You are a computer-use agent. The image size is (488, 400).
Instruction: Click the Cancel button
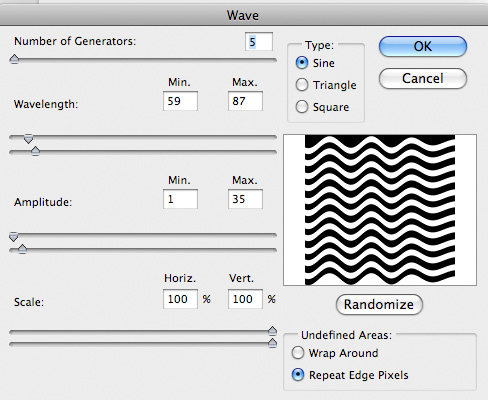click(423, 79)
